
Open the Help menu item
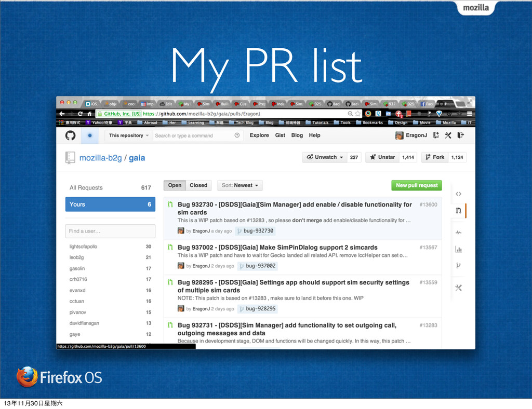[x=314, y=135]
